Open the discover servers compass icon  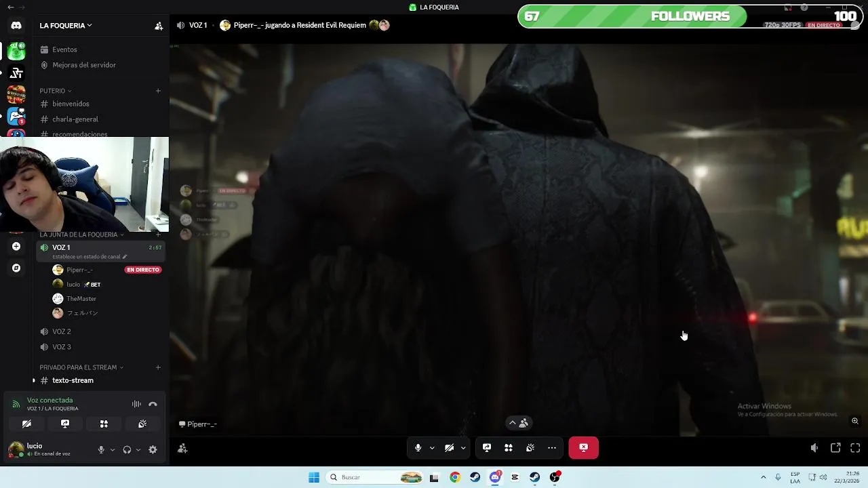coord(16,268)
